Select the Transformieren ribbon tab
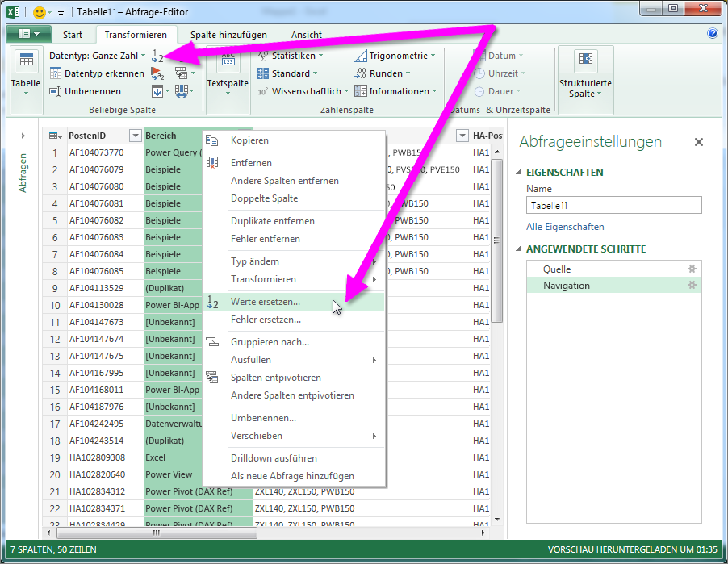The height and width of the screenshot is (564, 728). 136,35
